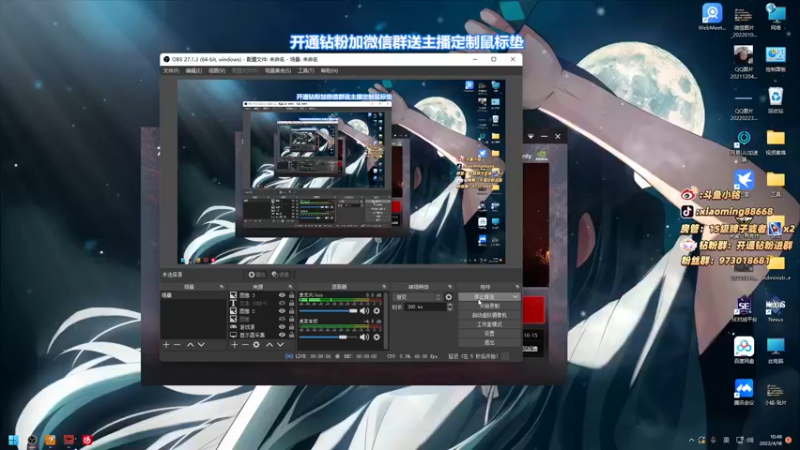Open the 渐变 transition type dropdown
This screenshot has width=800, height=450.
pos(417,297)
